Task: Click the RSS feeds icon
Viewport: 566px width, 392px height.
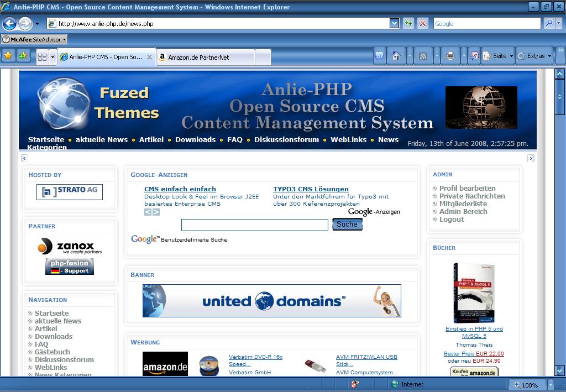Action: (423, 56)
